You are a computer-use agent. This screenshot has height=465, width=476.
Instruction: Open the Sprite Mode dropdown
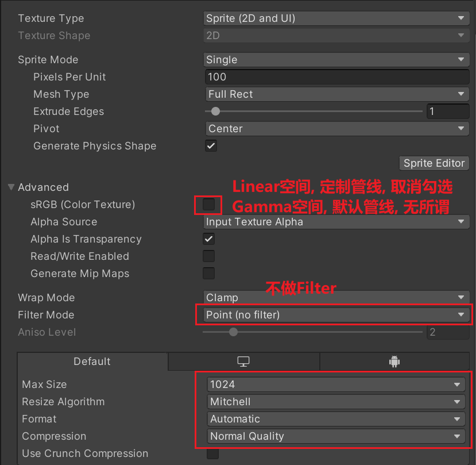pyautogui.click(x=336, y=60)
